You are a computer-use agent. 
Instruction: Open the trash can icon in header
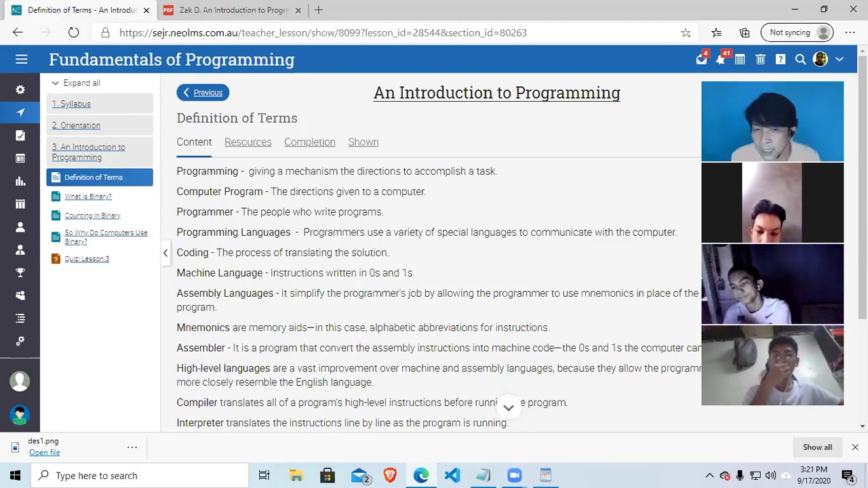tap(760, 60)
